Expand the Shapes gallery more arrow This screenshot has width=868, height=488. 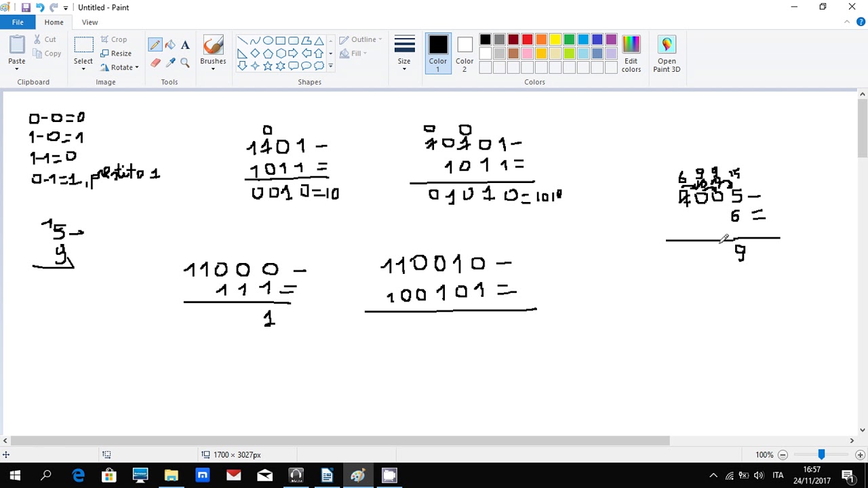coord(331,66)
